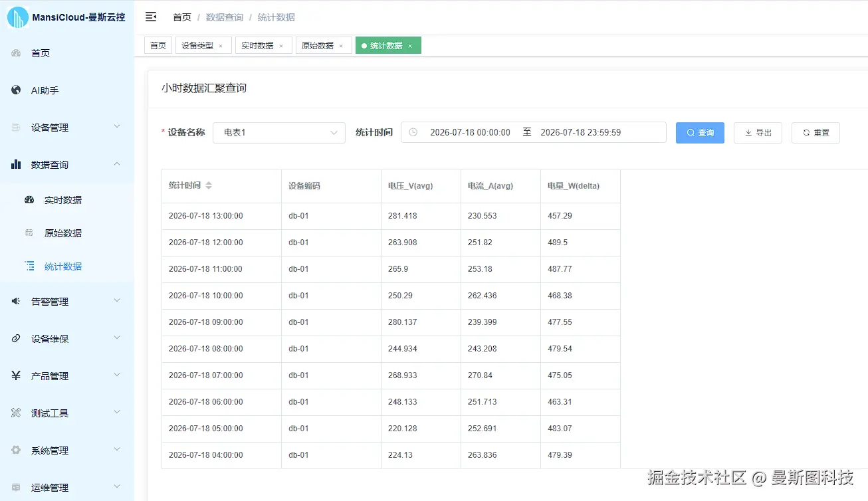Click the 统计数据 list icon
868x501 pixels.
click(x=29, y=266)
